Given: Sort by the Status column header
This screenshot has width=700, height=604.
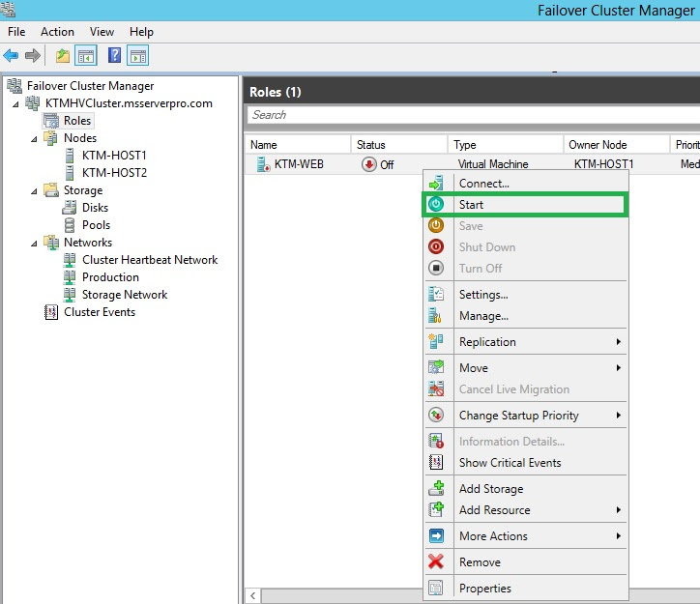Looking at the screenshot, I should [399, 145].
